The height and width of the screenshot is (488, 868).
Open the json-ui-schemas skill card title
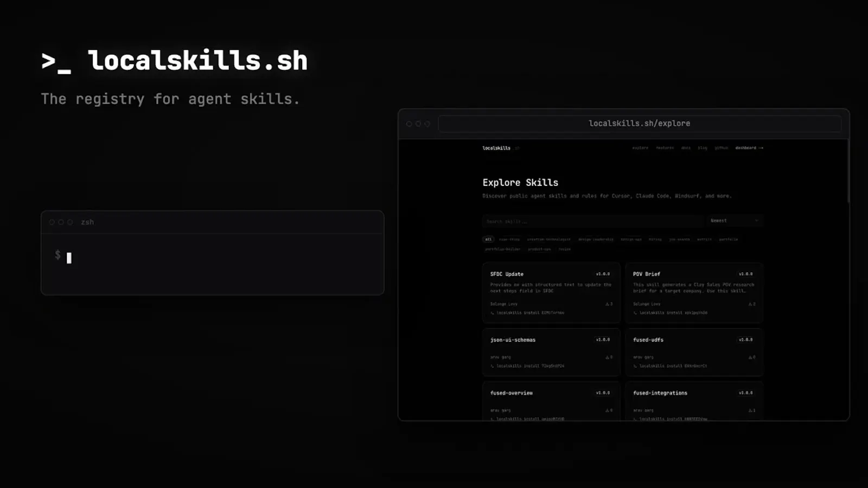tap(513, 340)
